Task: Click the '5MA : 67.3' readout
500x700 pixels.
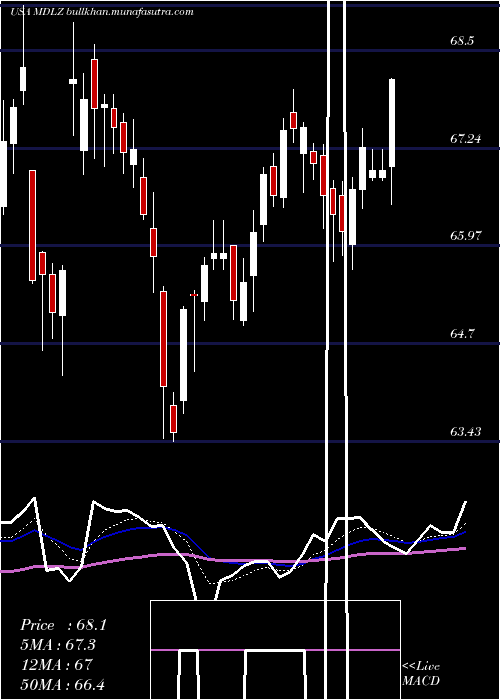Action: click(x=58, y=645)
